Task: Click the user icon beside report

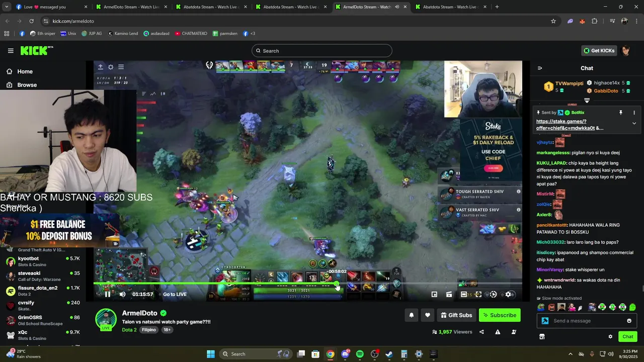Action: click(514, 332)
